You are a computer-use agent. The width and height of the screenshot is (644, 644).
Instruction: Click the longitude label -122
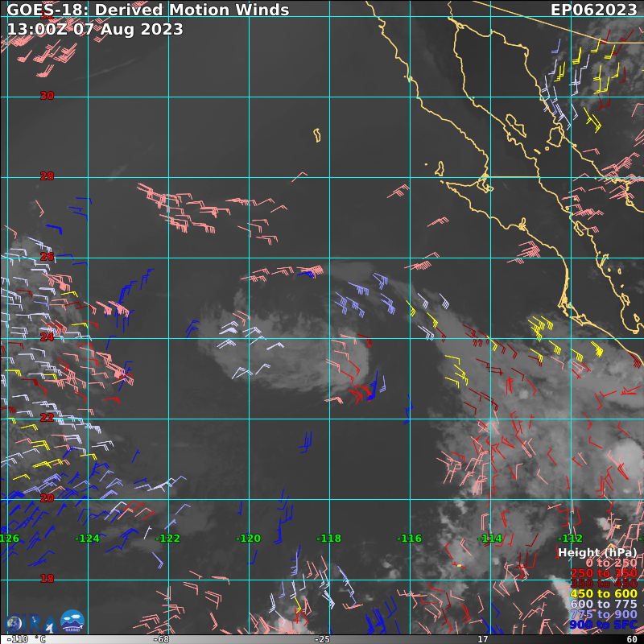pyautogui.click(x=167, y=539)
